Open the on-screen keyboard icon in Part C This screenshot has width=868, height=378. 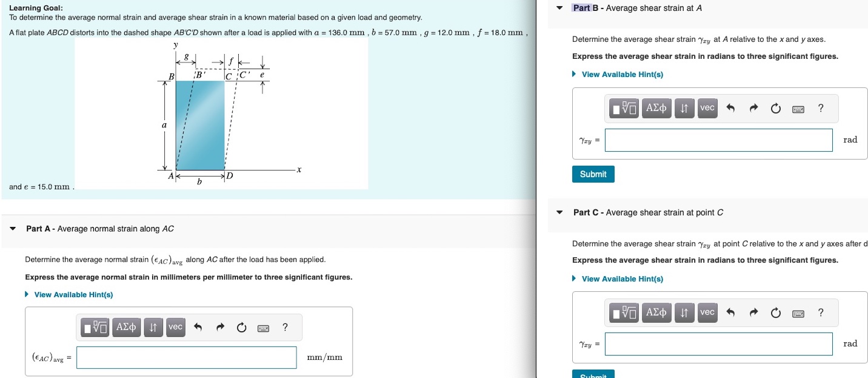point(796,312)
